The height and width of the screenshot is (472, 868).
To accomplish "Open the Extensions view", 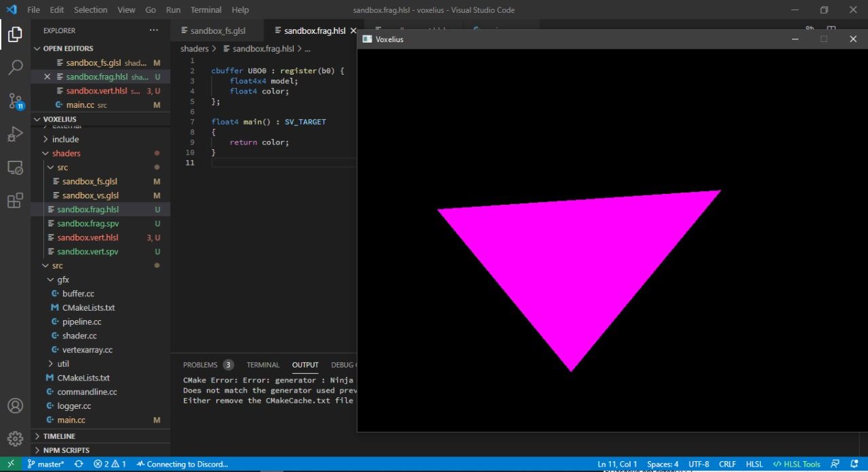I will click(15, 201).
